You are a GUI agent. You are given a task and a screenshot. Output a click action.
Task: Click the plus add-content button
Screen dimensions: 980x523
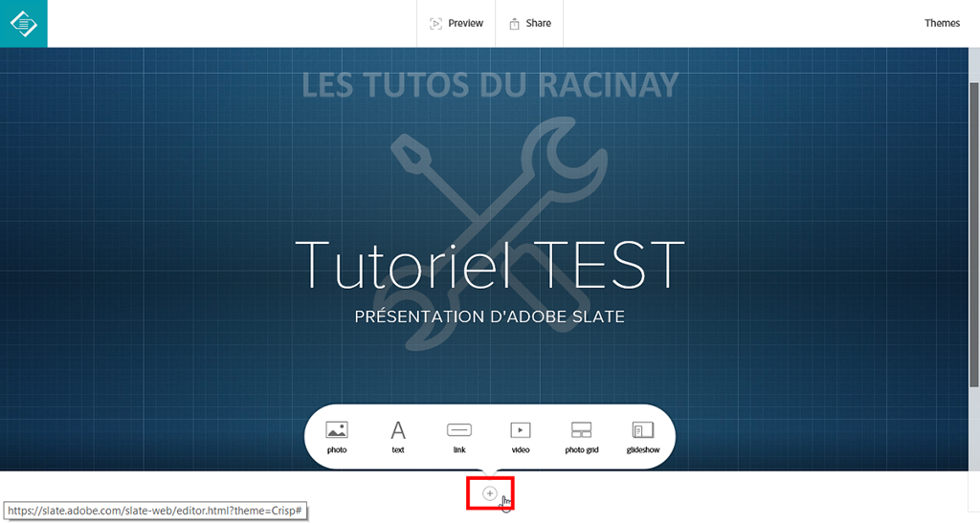(489, 493)
